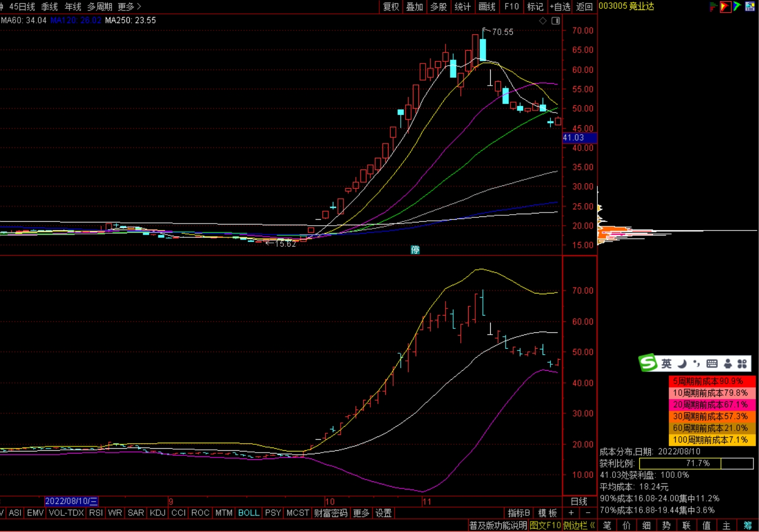Click the green arrow icon at top right
The width and height of the screenshot is (759, 532).
pos(737,7)
